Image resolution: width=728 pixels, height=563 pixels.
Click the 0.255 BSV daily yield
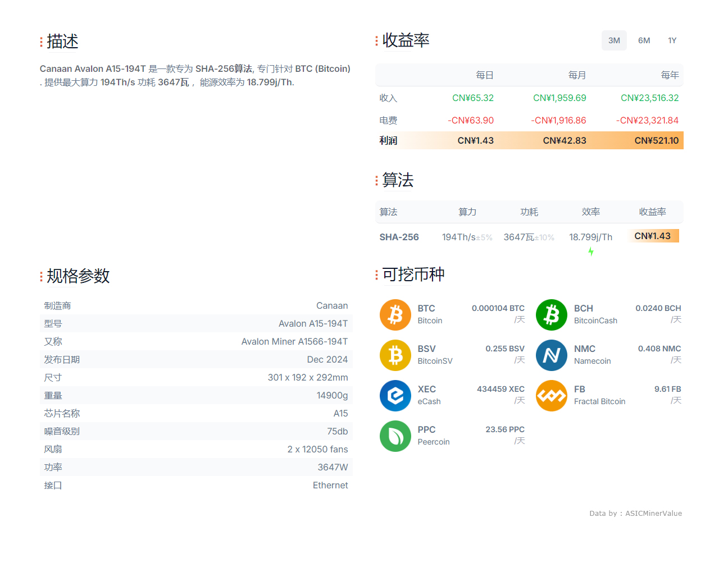[505, 349]
